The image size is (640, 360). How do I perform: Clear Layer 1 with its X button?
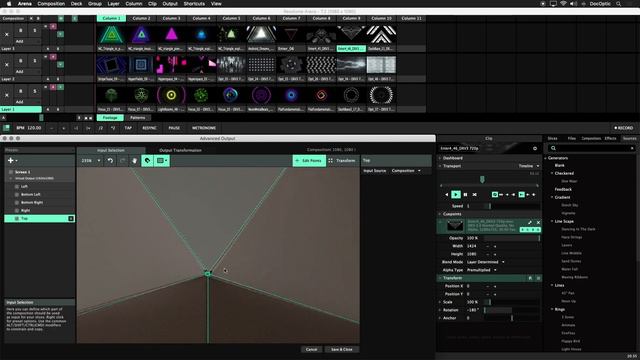(x=7, y=95)
